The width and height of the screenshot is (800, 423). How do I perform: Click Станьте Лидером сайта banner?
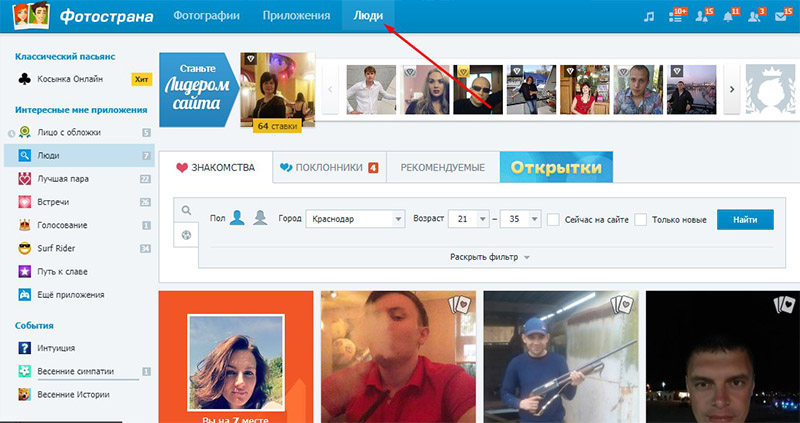[199, 89]
